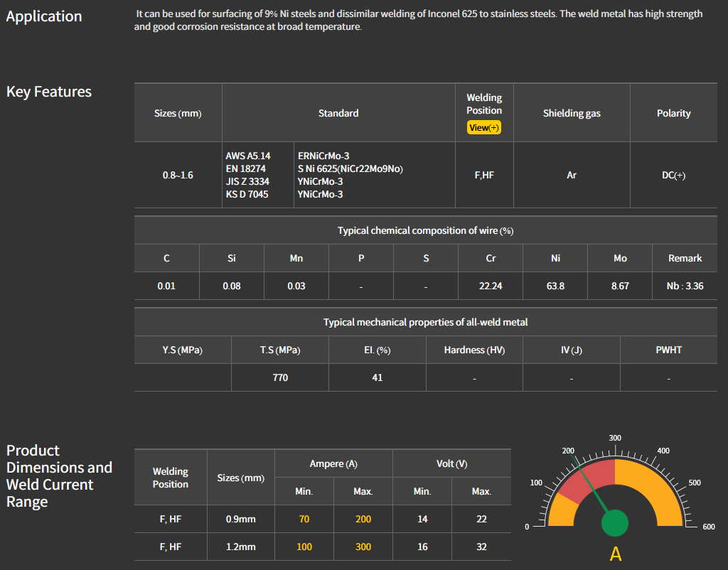This screenshot has height=570, width=728.
Task: Click the 1.2mm size cell
Action: [240, 547]
